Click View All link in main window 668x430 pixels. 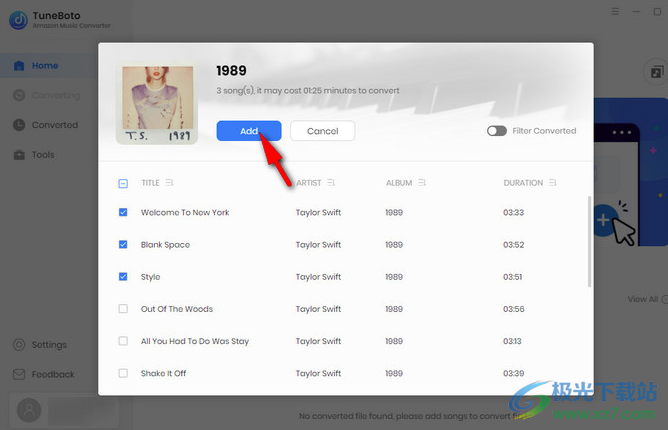click(643, 299)
